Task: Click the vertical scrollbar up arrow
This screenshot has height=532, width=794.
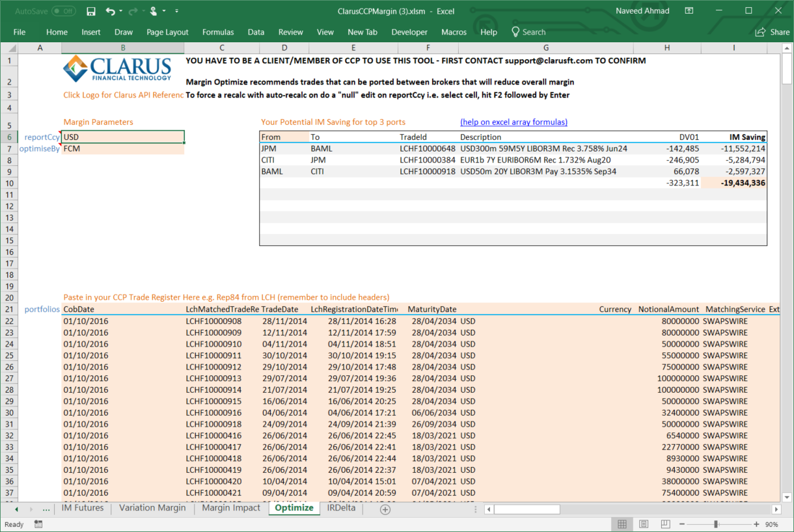Action: (x=787, y=48)
